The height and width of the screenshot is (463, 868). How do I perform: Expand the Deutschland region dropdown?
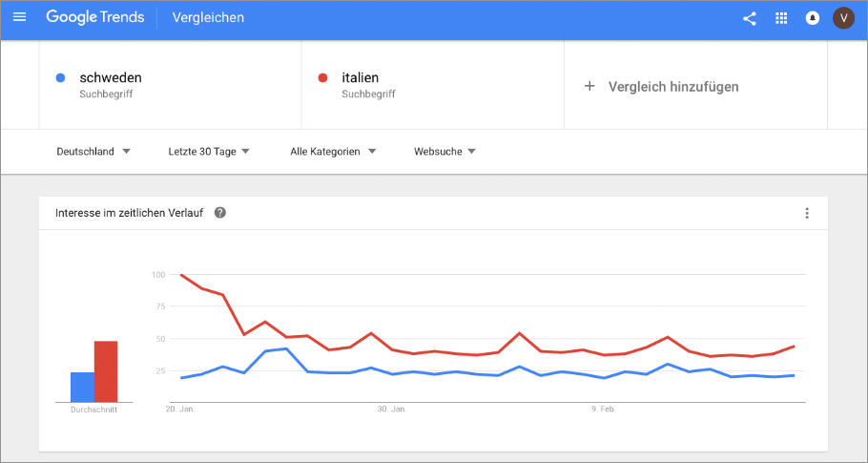pyautogui.click(x=93, y=151)
